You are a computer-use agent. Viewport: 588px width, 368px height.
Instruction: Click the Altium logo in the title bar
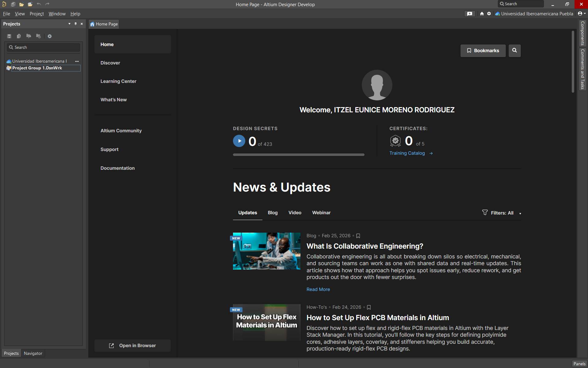4,4
